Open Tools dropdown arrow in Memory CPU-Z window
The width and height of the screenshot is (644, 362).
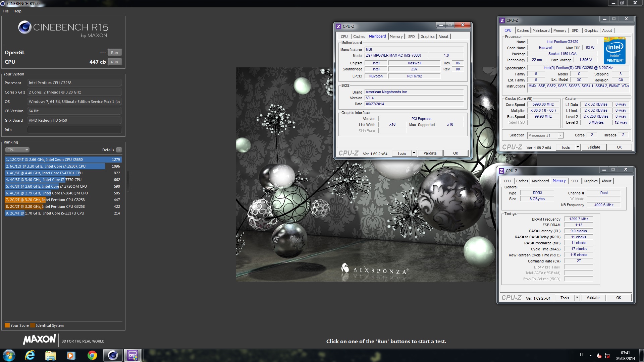(577, 298)
